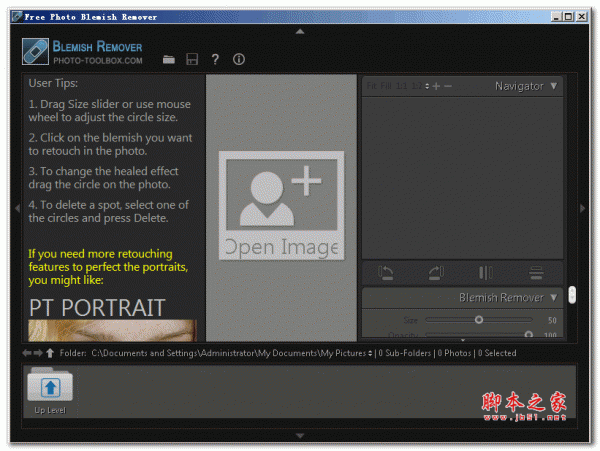Open folder icon in top toolbar
Viewport: 600px width, 451px height.
(x=168, y=59)
